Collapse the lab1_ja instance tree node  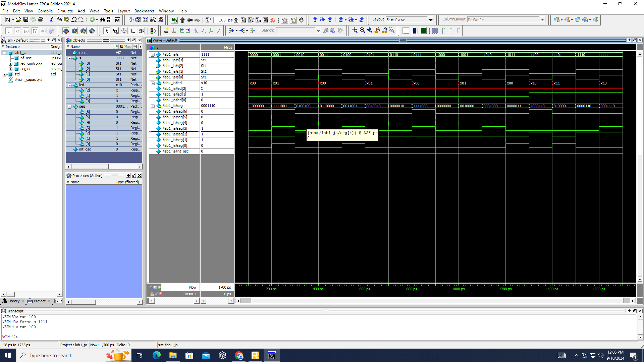pyautogui.click(x=5, y=53)
